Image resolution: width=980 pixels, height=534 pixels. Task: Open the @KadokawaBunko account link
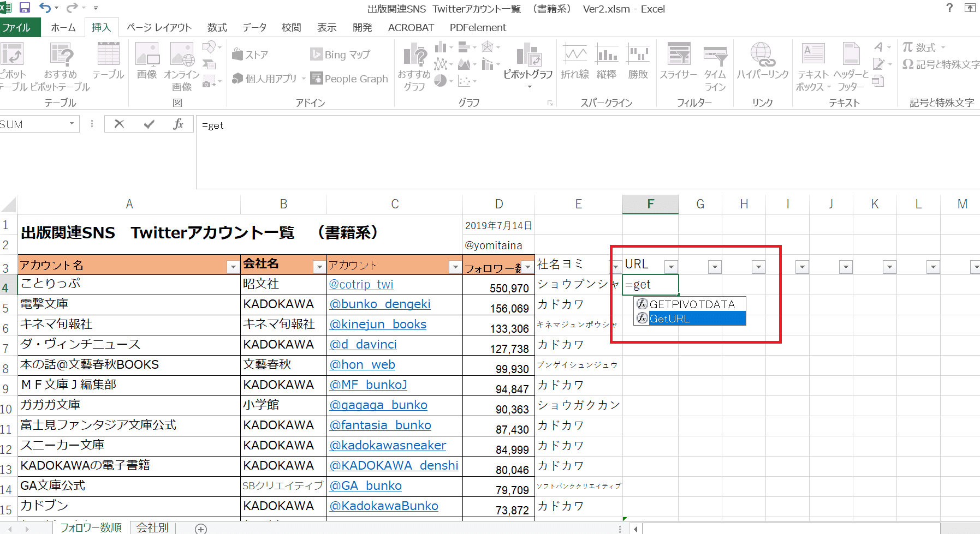click(x=384, y=506)
